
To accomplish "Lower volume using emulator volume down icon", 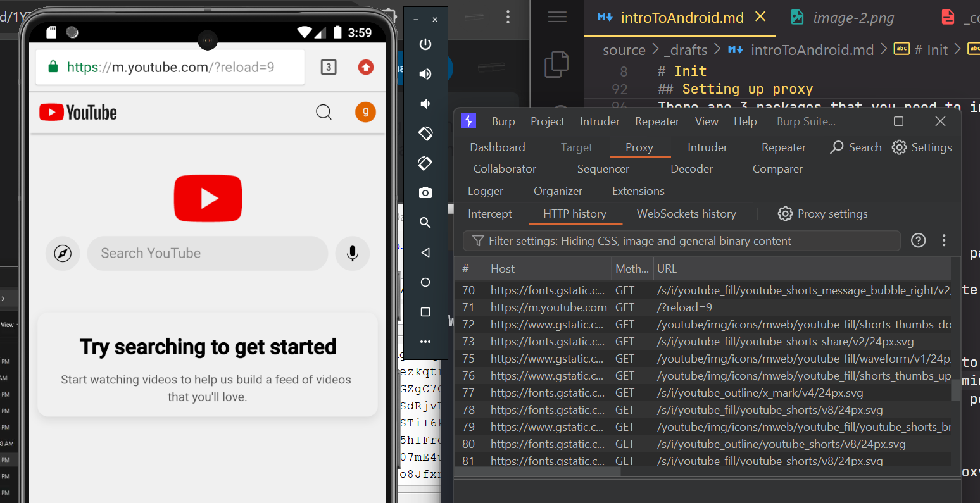I will tap(425, 104).
